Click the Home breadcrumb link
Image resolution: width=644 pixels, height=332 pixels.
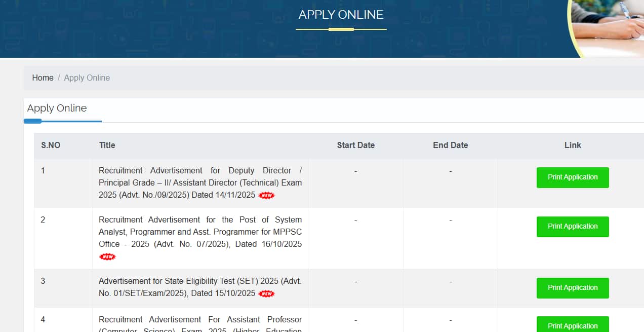coord(43,78)
